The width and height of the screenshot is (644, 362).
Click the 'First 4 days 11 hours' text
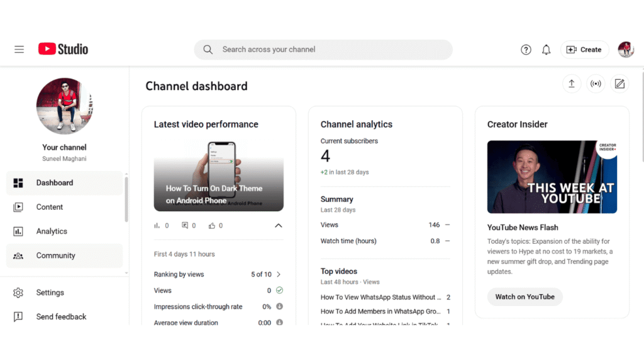point(184,254)
